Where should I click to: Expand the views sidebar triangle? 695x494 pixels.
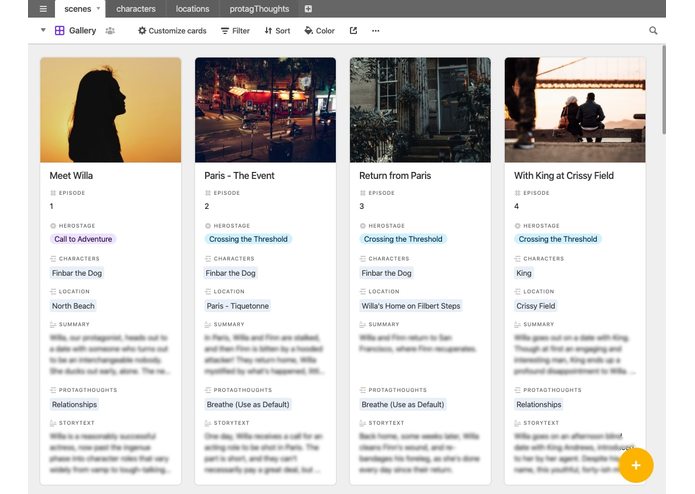click(x=43, y=30)
